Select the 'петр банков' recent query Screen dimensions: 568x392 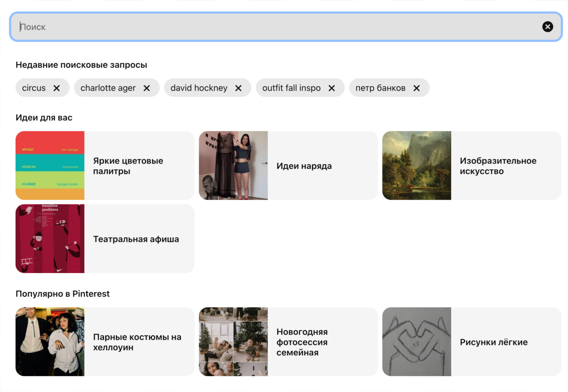[380, 88]
